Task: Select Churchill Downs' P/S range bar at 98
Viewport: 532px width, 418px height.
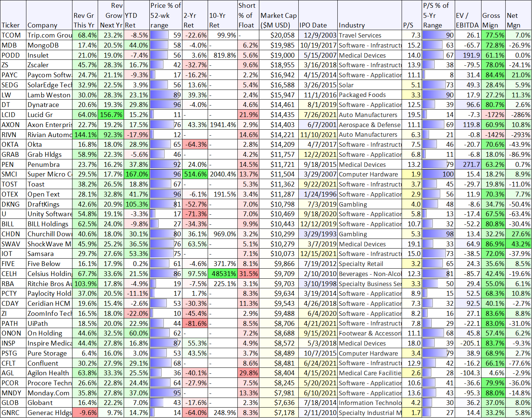Action: [438, 234]
